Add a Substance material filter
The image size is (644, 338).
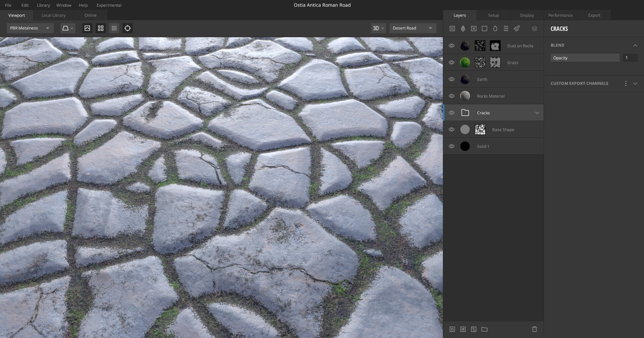coord(473,29)
